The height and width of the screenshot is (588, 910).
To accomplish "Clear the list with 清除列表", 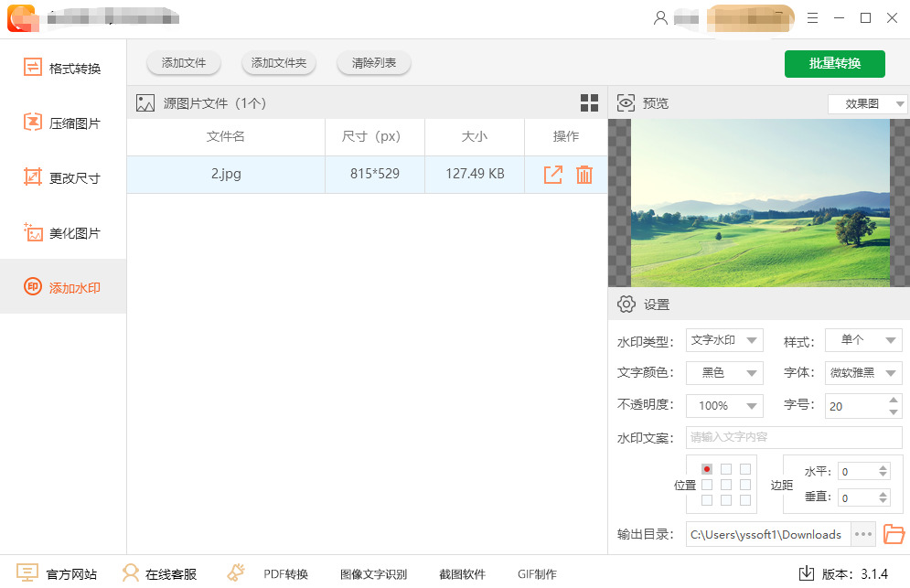I will (374, 63).
